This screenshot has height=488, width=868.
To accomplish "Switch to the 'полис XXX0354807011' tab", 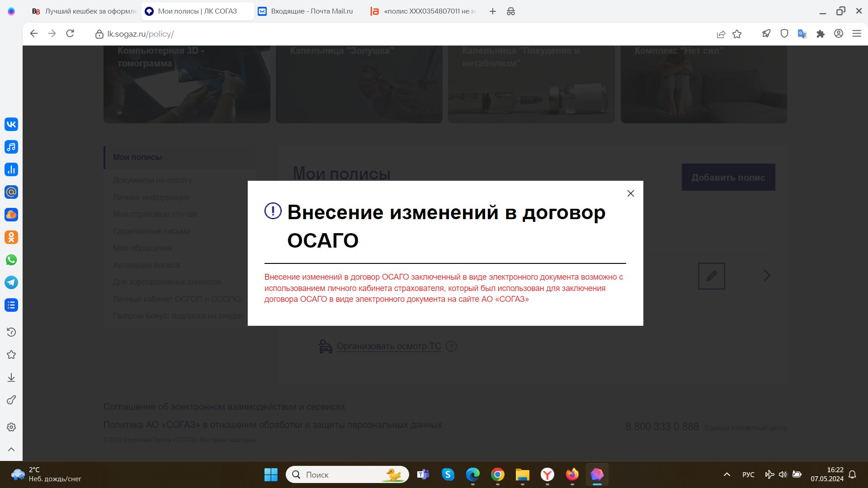I will coord(424,11).
